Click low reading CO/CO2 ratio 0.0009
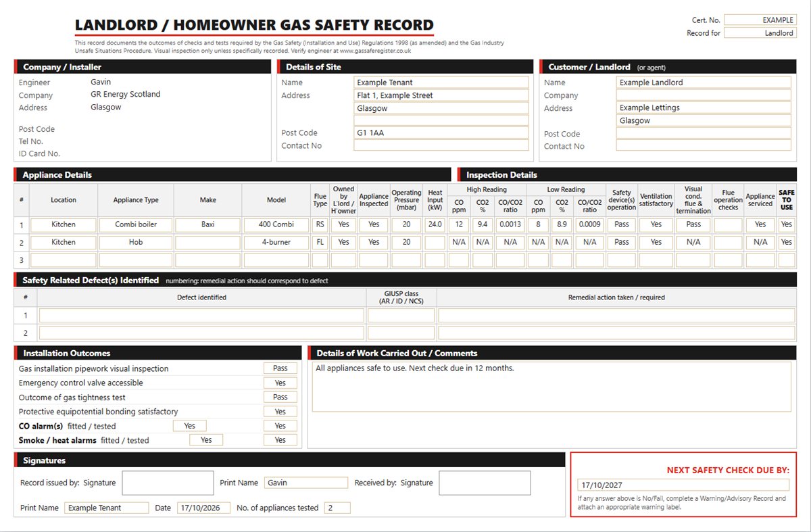 pos(589,224)
